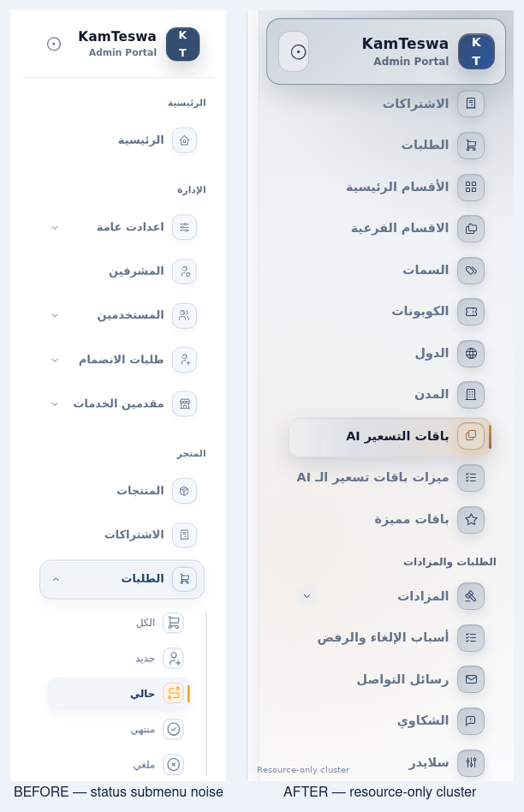Click the globe icon for الدول
The height and width of the screenshot is (812, 524).
coord(471,353)
